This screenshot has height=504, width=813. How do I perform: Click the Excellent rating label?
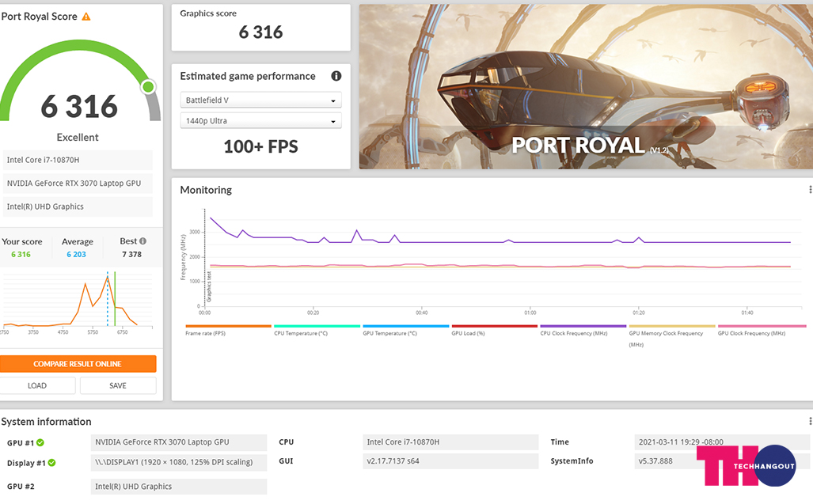pos(78,137)
